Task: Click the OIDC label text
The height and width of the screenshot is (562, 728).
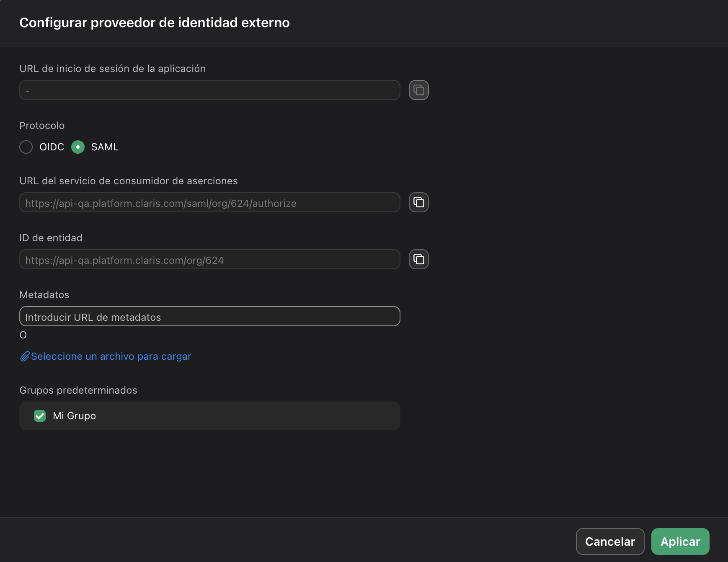Action: (52, 147)
